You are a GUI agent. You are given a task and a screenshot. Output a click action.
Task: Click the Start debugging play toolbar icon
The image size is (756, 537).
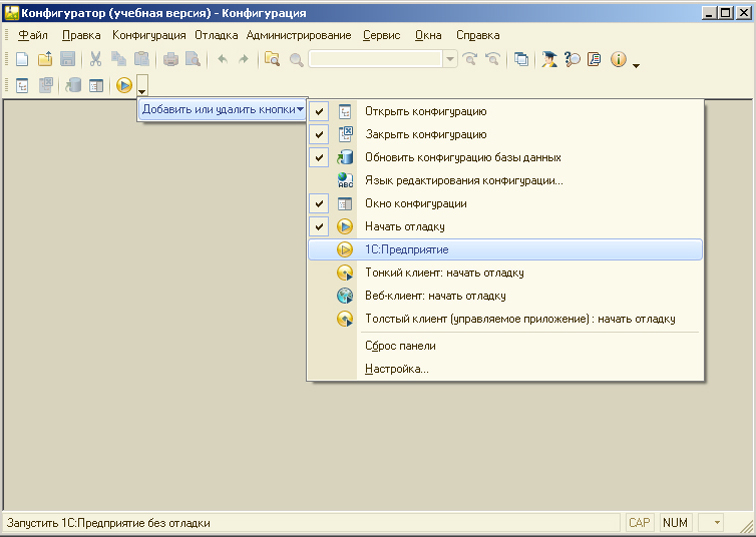click(124, 85)
